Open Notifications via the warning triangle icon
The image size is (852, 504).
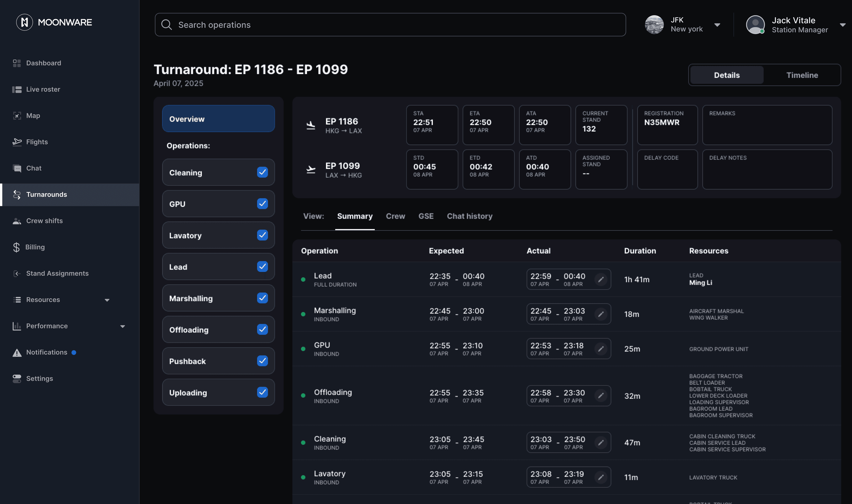coord(17,352)
